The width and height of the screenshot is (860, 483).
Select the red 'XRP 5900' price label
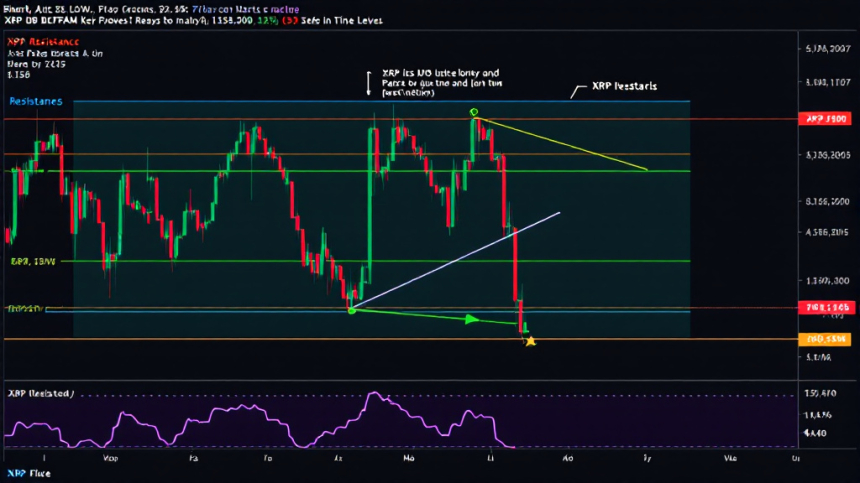click(824, 118)
